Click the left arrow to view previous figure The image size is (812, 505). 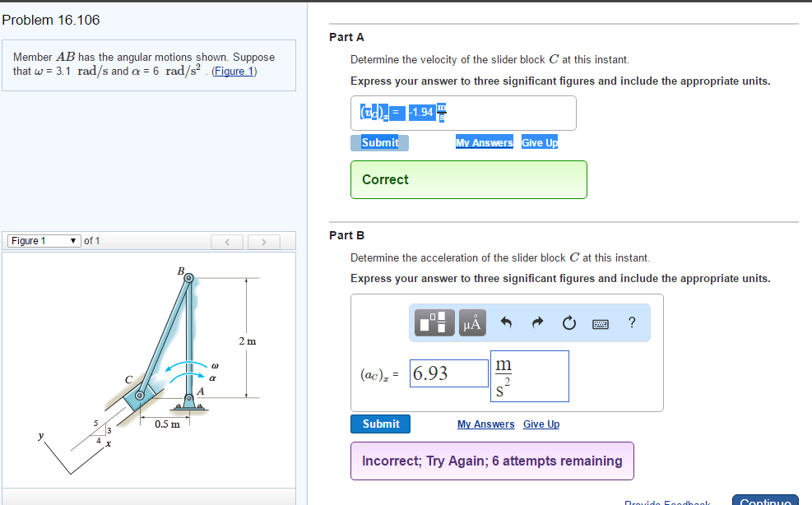coord(227,241)
